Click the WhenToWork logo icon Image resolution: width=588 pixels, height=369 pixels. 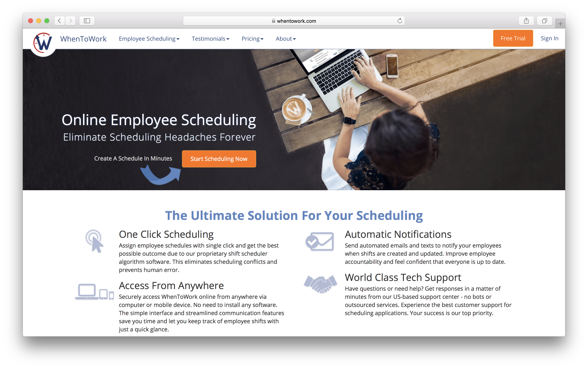(43, 40)
